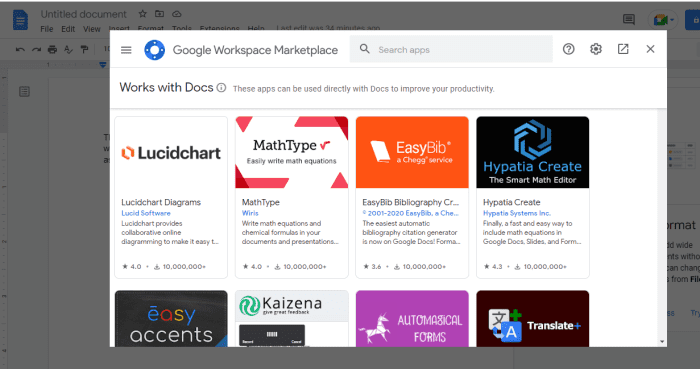700x369 pixels.
Task: Click the Paint format toolbar icon
Action: coord(84,50)
